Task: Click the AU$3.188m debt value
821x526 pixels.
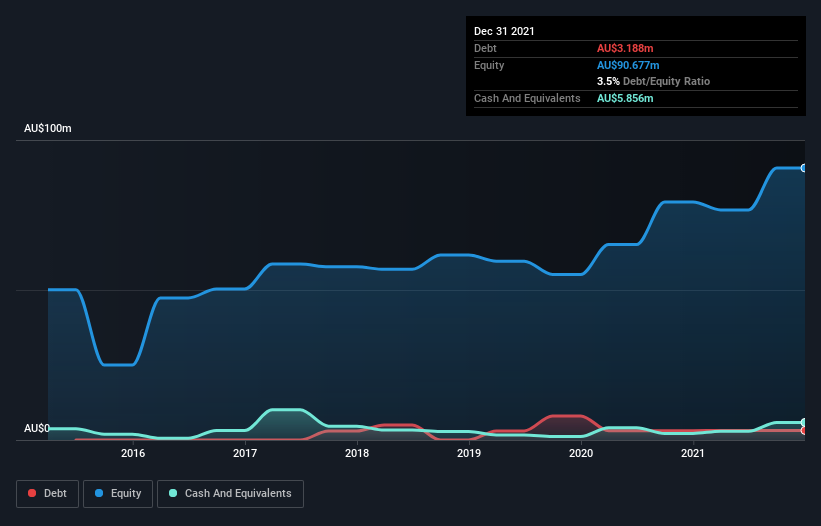Action: pos(625,48)
